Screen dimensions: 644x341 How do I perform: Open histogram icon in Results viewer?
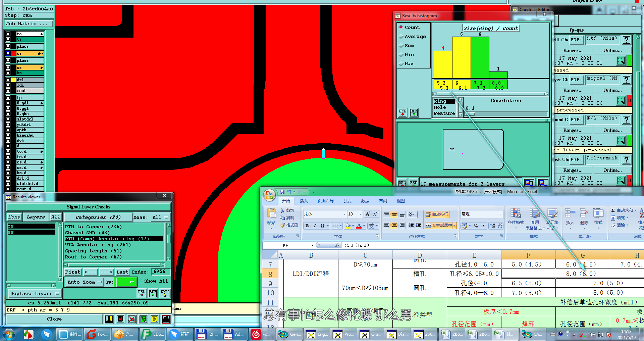tap(166, 319)
